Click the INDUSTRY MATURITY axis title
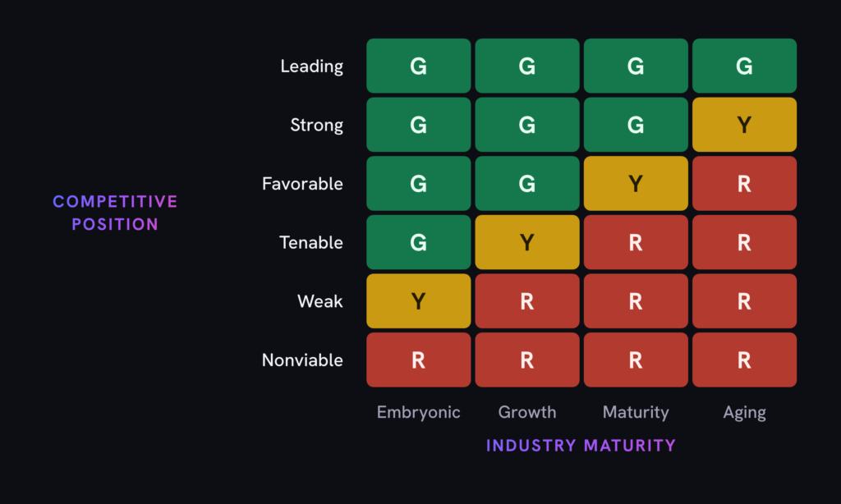841x504 pixels. [581, 446]
